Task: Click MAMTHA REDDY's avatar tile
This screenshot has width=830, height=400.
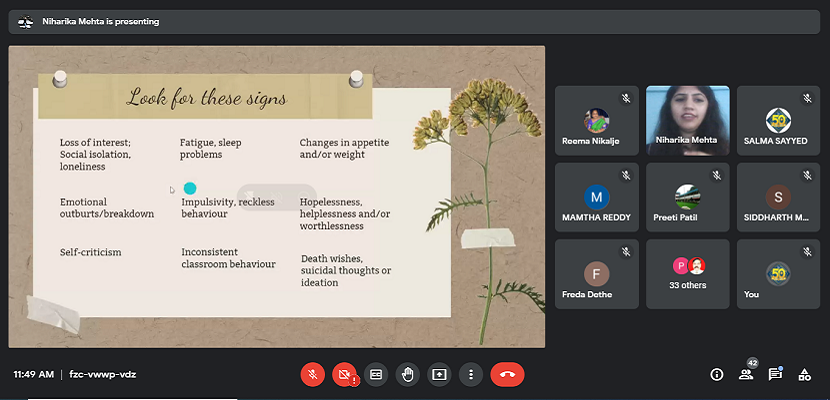Action: (597, 197)
